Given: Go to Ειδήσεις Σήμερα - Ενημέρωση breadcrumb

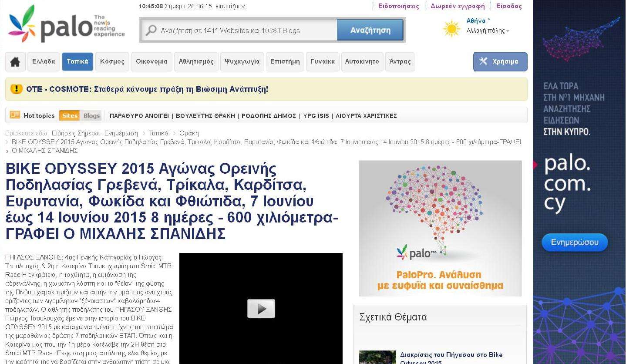Looking at the screenshot, I should click(x=94, y=133).
